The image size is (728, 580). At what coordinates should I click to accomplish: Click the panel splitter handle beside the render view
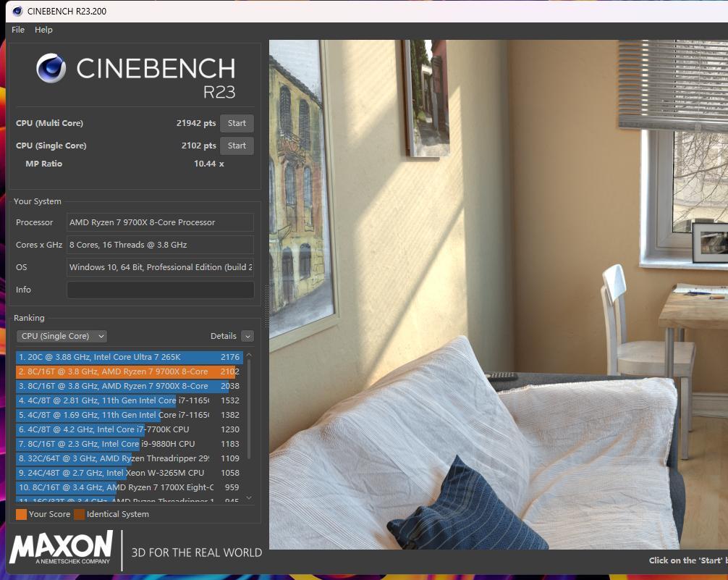coord(266,307)
